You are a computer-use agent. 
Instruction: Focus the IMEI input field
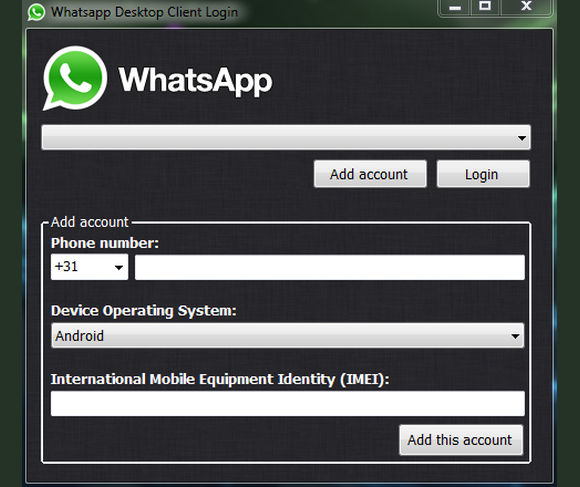(x=287, y=404)
